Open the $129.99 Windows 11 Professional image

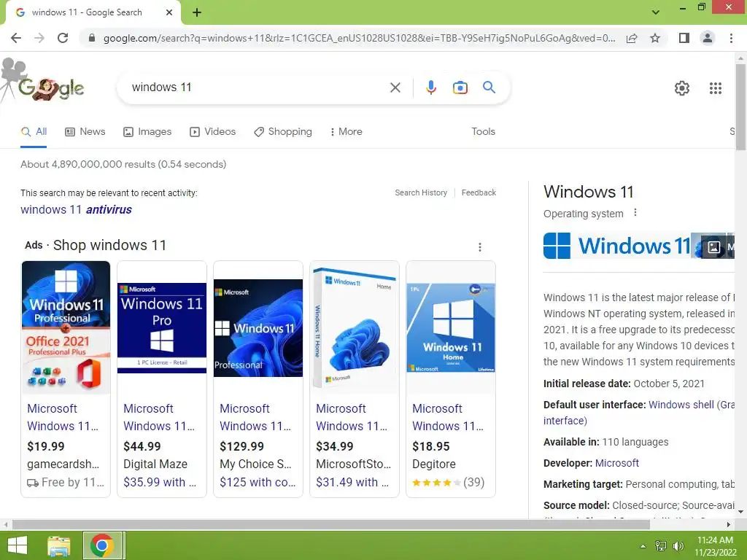point(258,328)
